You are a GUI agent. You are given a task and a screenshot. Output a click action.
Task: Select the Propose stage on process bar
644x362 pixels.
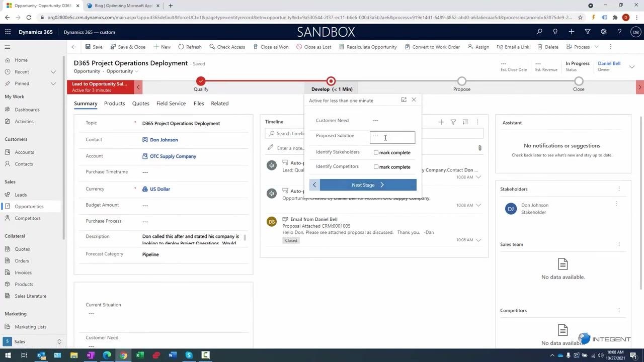462,81
